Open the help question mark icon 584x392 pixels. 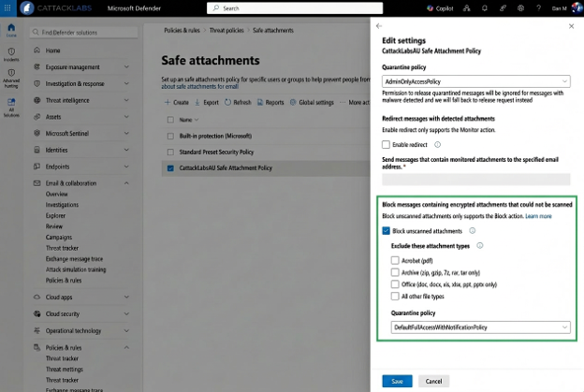coord(538,7)
